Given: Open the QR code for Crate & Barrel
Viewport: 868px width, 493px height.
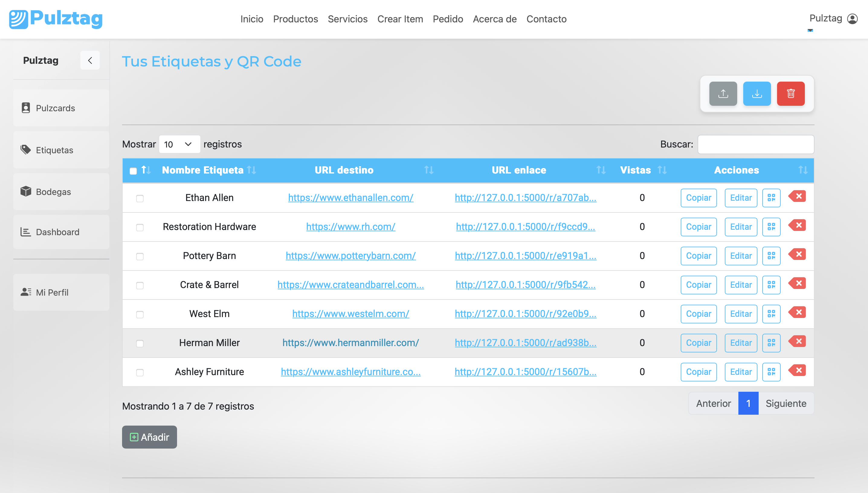Looking at the screenshot, I should pyautogui.click(x=771, y=285).
